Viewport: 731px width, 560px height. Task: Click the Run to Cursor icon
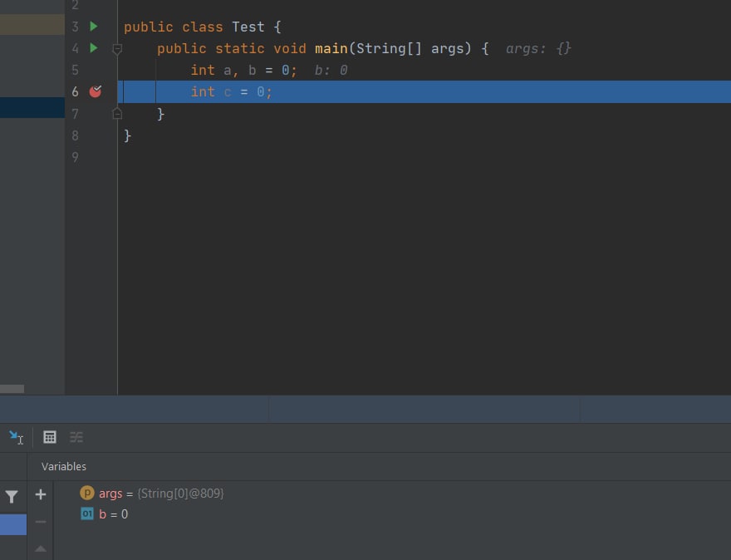click(x=16, y=437)
